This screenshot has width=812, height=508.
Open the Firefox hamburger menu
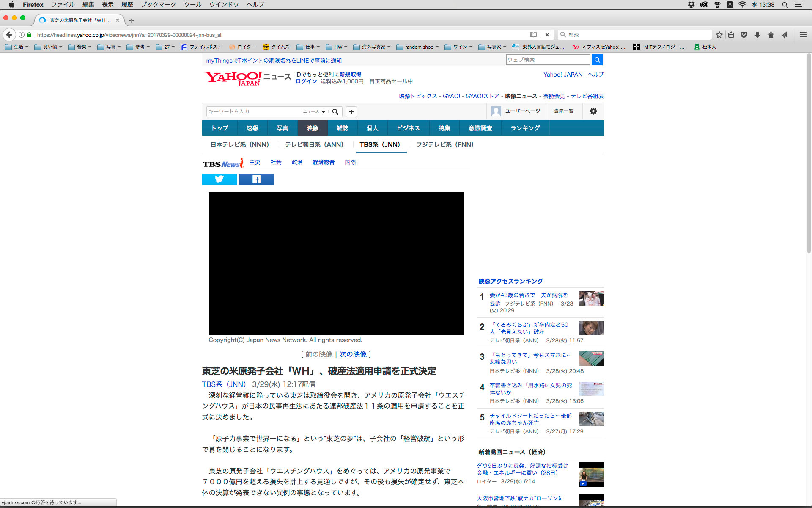(x=803, y=35)
